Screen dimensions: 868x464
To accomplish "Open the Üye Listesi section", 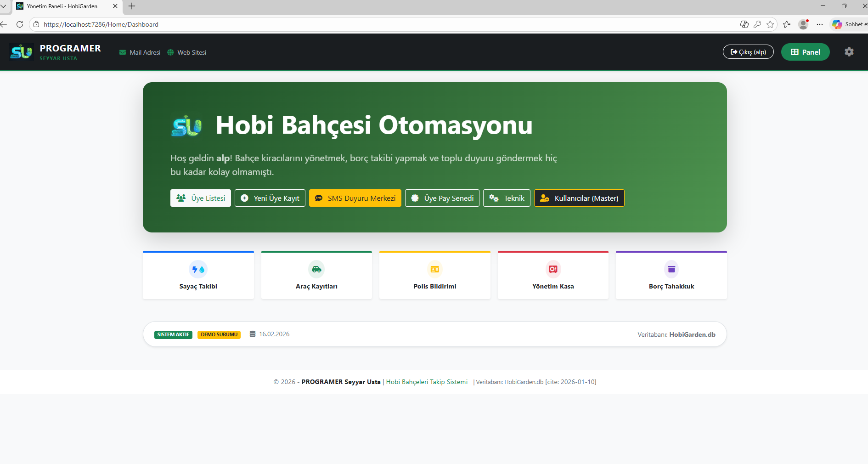I will coord(200,198).
